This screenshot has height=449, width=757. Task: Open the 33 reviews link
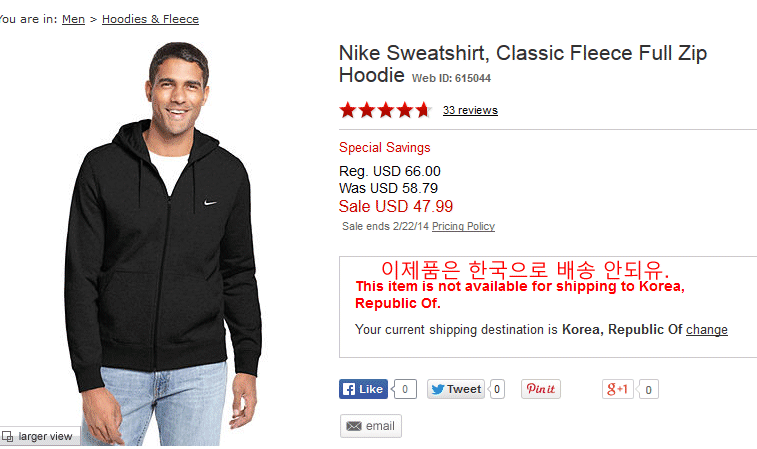click(470, 110)
